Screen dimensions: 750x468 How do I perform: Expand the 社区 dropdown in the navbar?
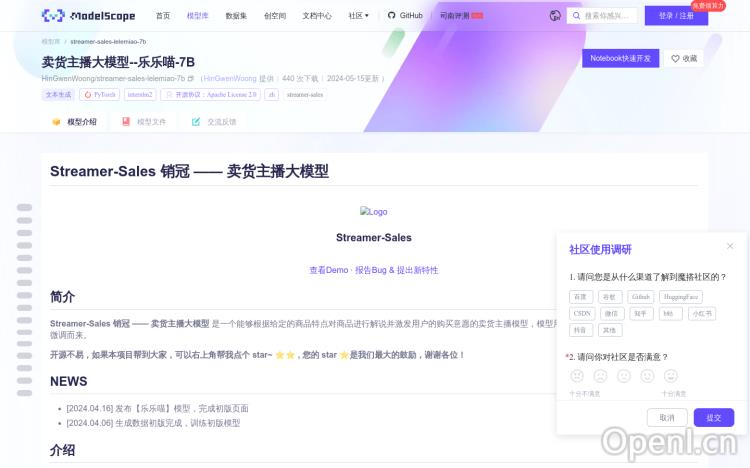coord(358,16)
